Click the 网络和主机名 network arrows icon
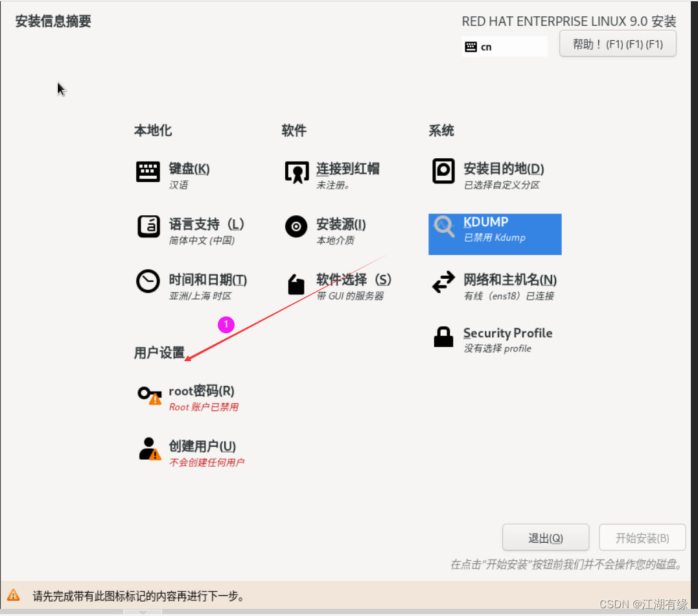698x616 pixels. [x=443, y=283]
